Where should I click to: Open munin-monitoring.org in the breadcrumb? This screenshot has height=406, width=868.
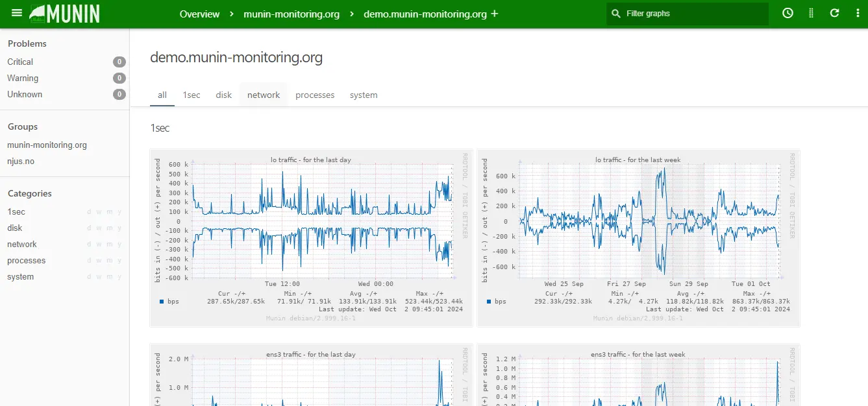click(291, 14)
